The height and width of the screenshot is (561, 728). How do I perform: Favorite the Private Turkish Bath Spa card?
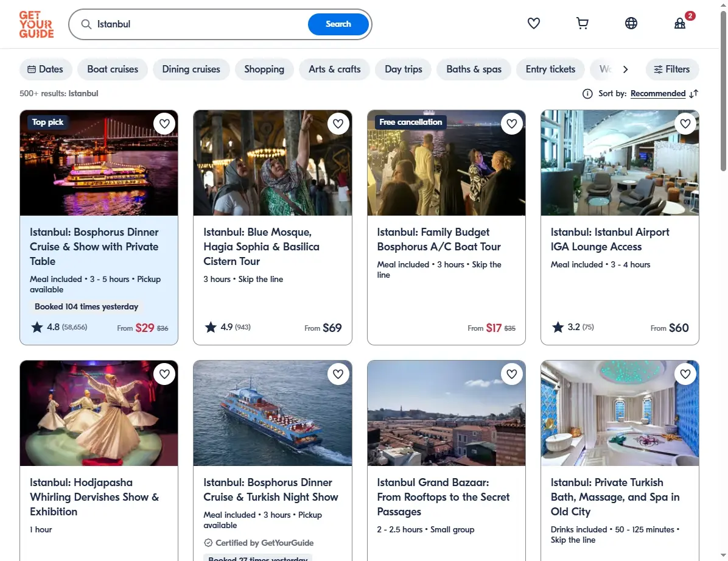click(685, 373)
